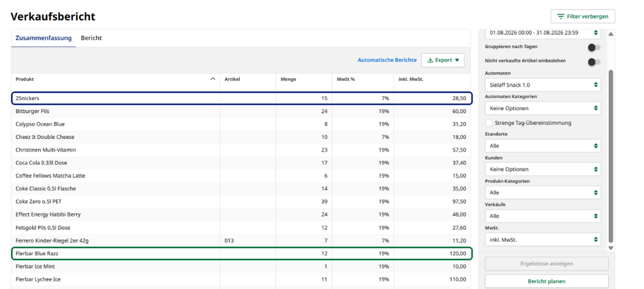This screenshot has height=289, width=644.
Task: Click the sort arrow in the Produkt header
Action: coord(213,79)
